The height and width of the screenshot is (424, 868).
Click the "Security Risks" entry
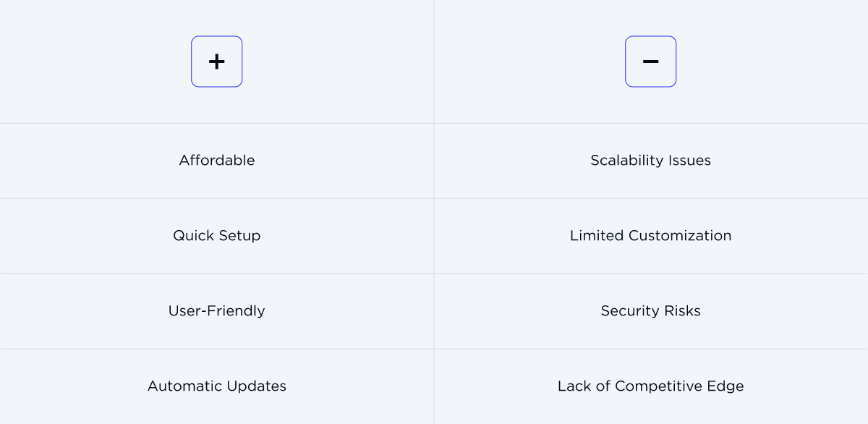(x=650, y=311)
